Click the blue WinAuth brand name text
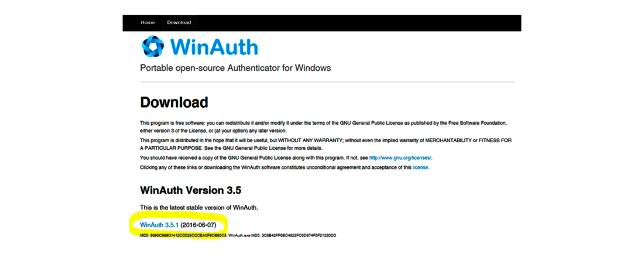The height and width of the screenshot is (268, 644). (x=214, y=47)
